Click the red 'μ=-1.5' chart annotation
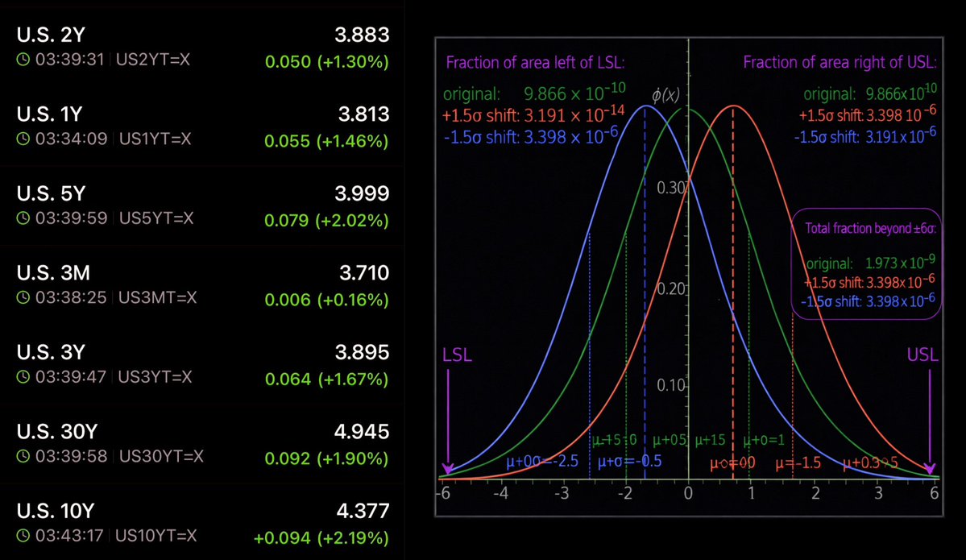 pyautogui.click(x=798, y=463)
